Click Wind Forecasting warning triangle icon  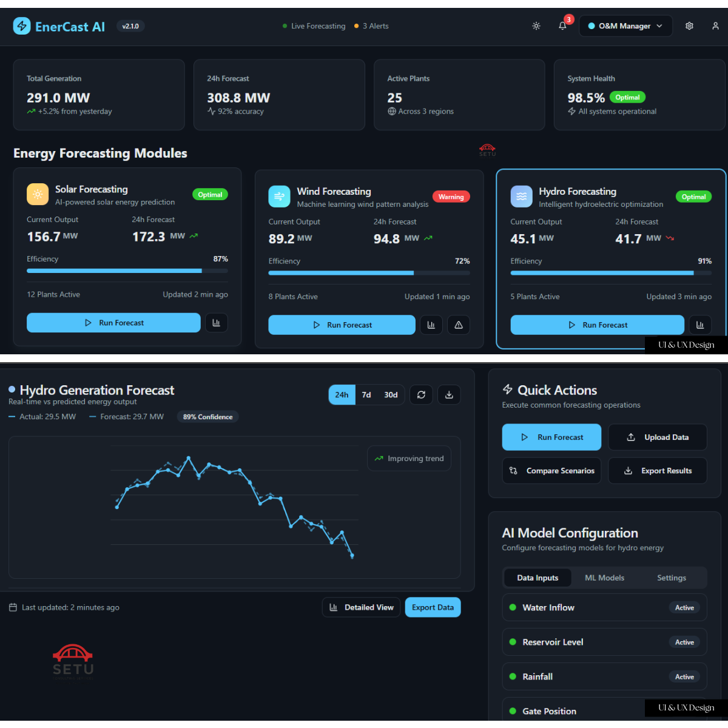tap(459, 325)
